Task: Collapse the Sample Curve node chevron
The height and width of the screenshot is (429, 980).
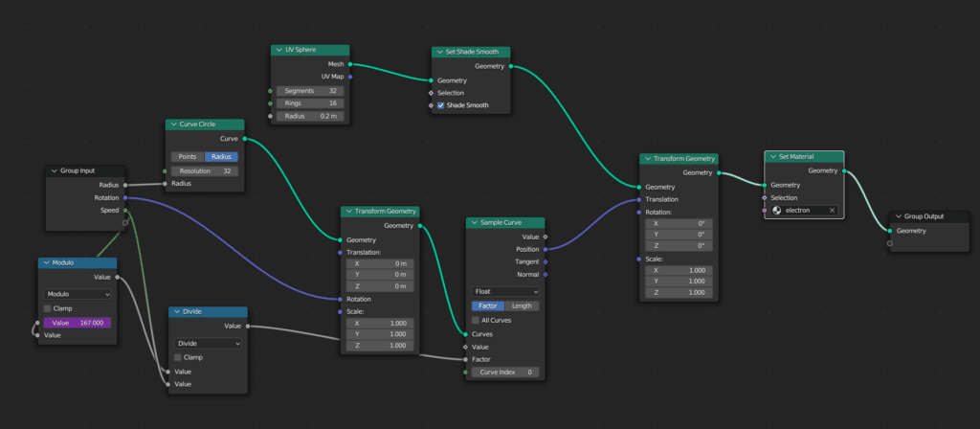Action: pyautogui.click(x=474, y=222)
